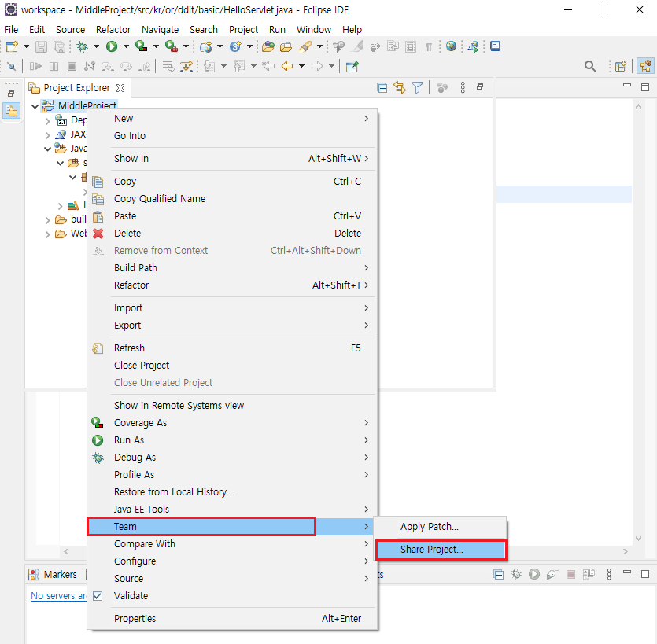Screen dimensions: 657x644
Task: Open the Refactor menu in the menu bar
Action: (x=113, y=29)
